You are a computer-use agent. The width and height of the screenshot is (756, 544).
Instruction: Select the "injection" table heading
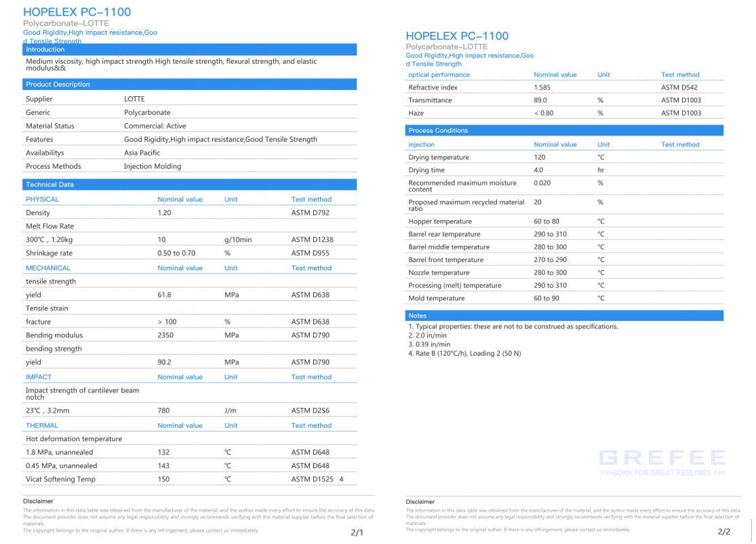pos(421,144)
